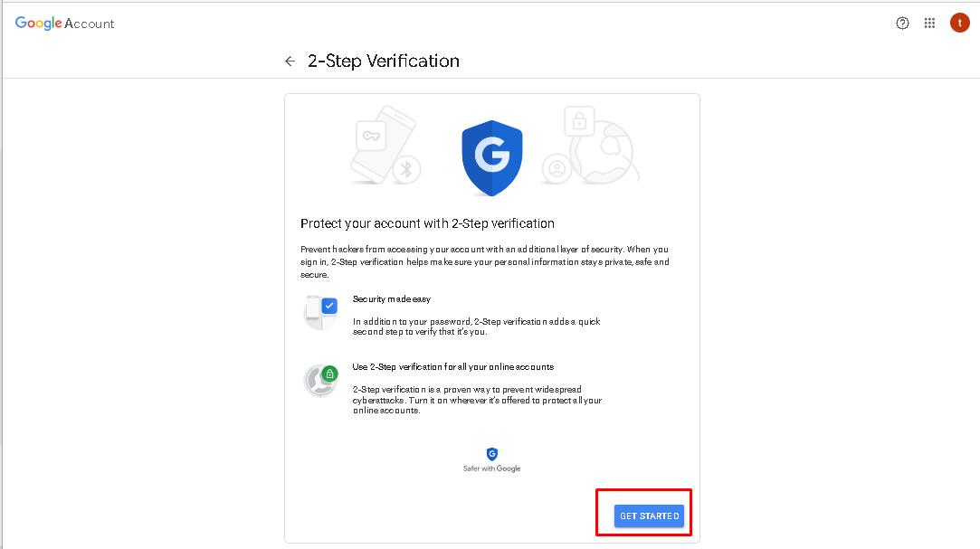Click the phone with key illustration
The image size is (980, 549).
point(383,144)
